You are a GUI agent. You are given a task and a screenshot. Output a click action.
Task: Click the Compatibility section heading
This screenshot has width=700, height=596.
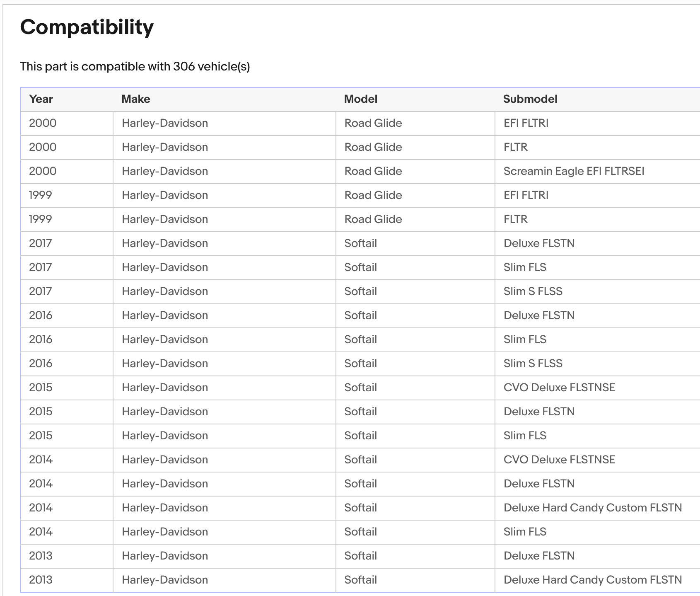pyautogui.click(x=87, y=27)
